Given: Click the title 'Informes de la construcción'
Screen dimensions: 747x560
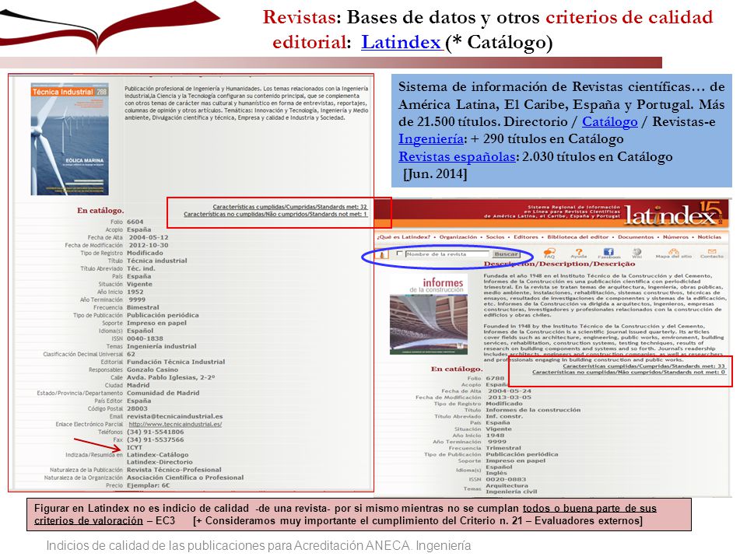Looking at the screenshot, I should (x=533, y=410).
